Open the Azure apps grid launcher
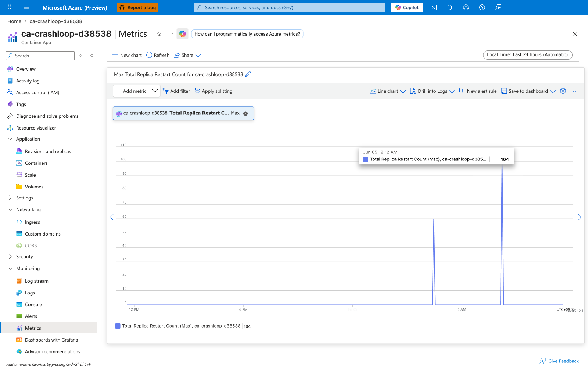This screenshot has height=368, width=588. [9, 7]
